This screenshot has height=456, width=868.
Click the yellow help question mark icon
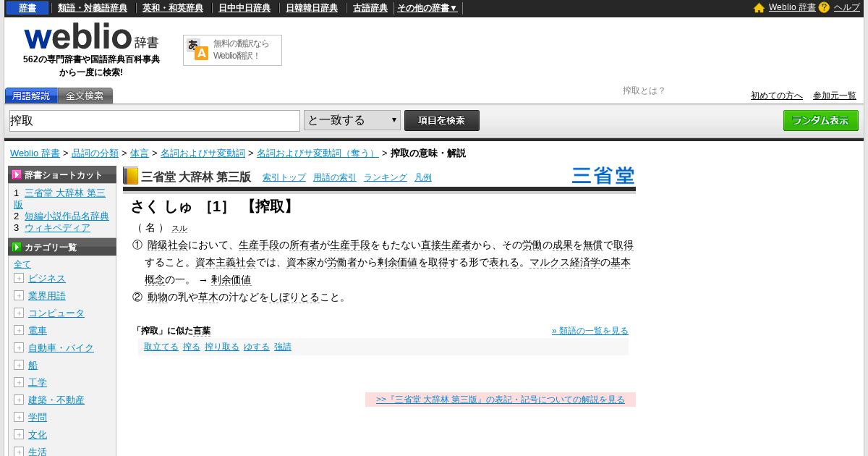click(x=824, y=7)
